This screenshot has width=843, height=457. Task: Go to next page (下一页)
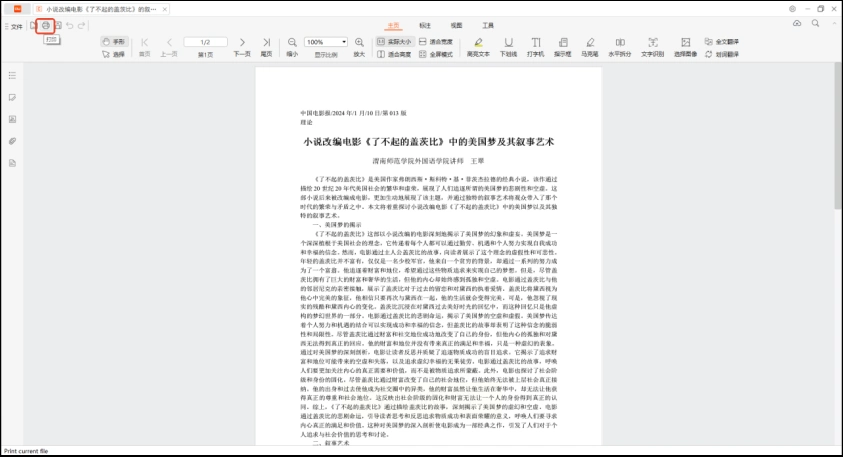[241, 47]
